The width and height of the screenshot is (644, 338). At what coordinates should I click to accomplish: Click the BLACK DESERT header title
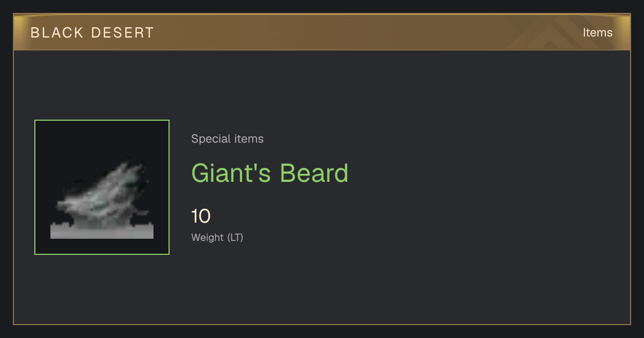pyautogui.click(x=92, y=33)
